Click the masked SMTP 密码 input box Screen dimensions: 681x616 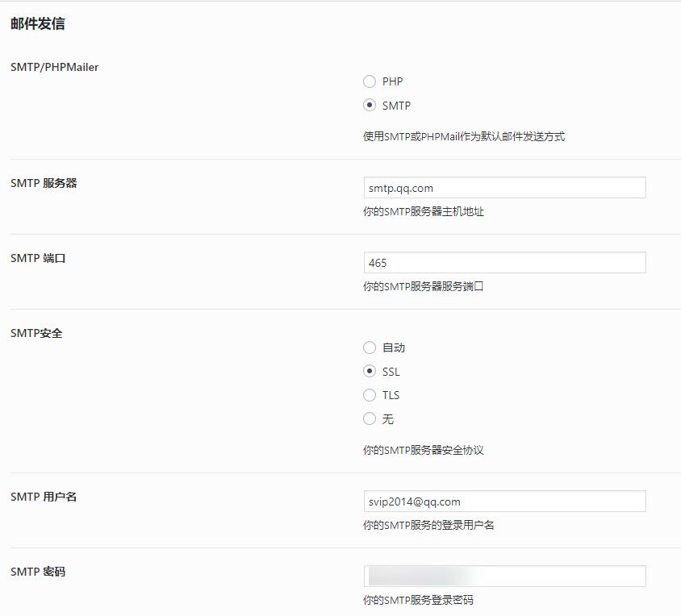(504, 576)
